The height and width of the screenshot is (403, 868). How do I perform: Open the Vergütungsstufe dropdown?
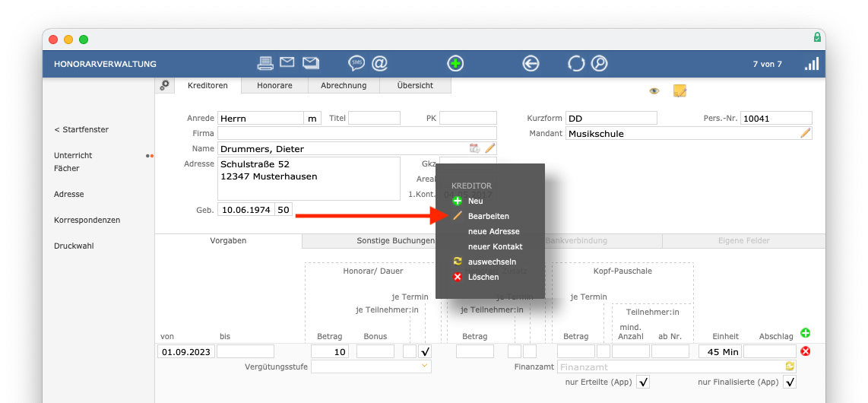tap(371, 367)
